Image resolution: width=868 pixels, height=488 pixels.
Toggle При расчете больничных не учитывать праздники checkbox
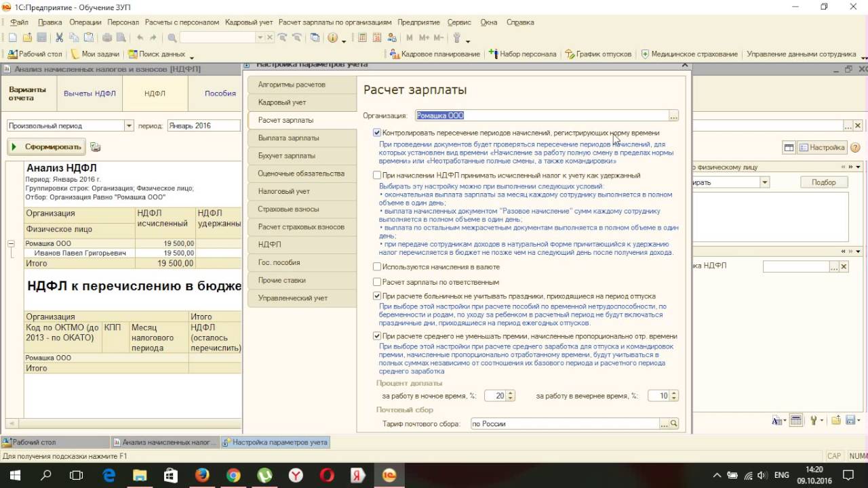377,296
